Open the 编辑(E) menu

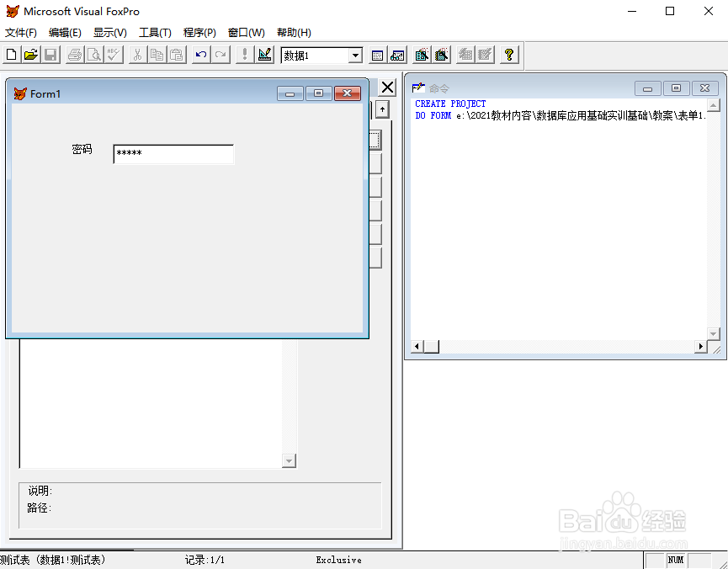(x=65, y=33)
